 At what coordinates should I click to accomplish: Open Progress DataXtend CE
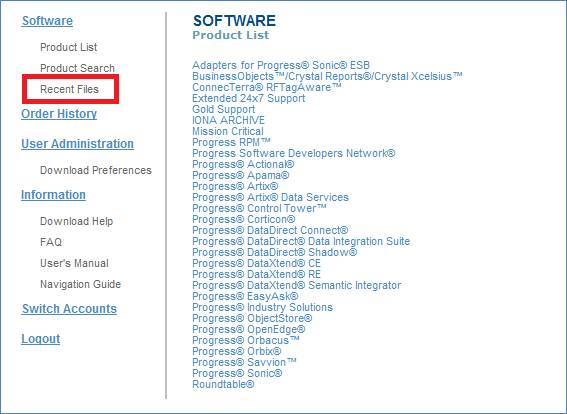coord(256,263)
